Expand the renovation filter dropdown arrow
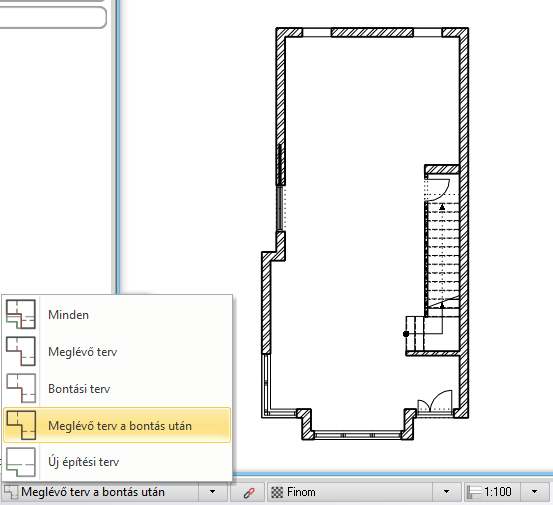 212,492
